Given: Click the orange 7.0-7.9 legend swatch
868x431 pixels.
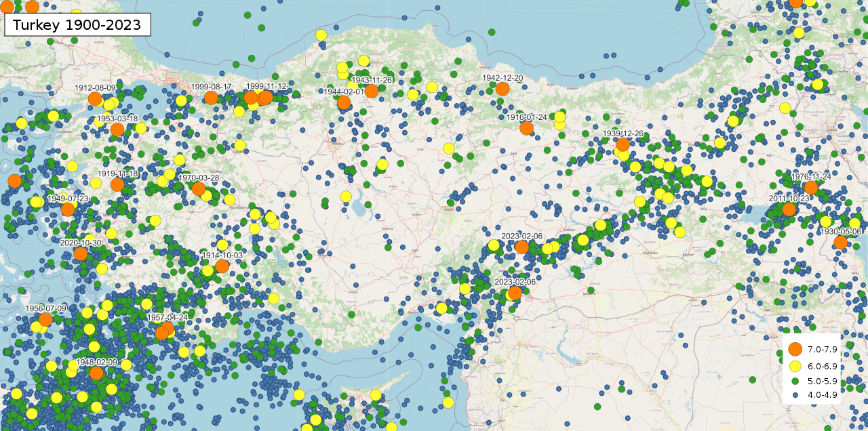Looking at the screenshot, I should tap(795, 349).
